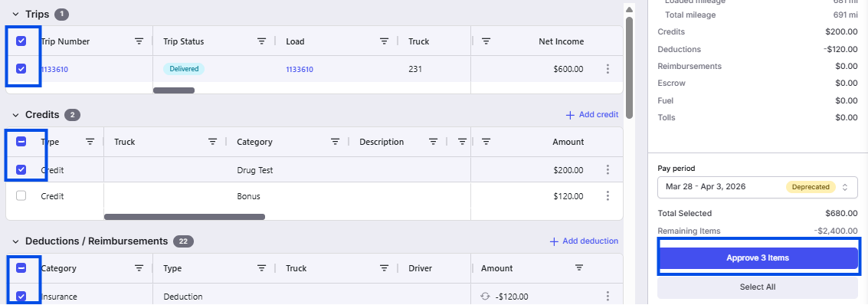Open load 1133610 link

click(x=300, y=70)
